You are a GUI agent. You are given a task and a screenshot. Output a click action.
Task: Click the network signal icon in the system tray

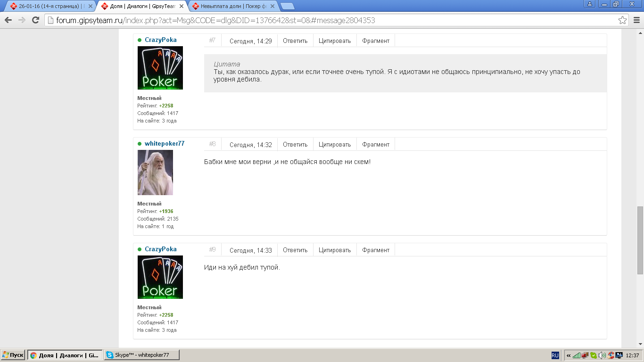click(x=576, y=355)
